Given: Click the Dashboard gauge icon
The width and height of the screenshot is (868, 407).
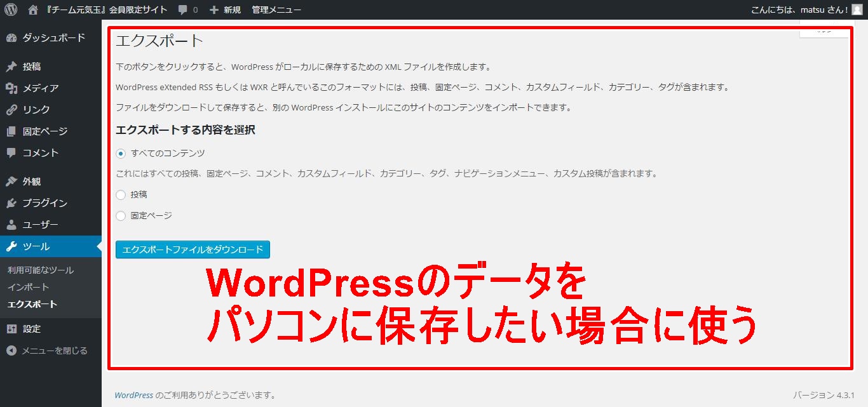Looking at the screenshot, I should [x=11, y=38].
